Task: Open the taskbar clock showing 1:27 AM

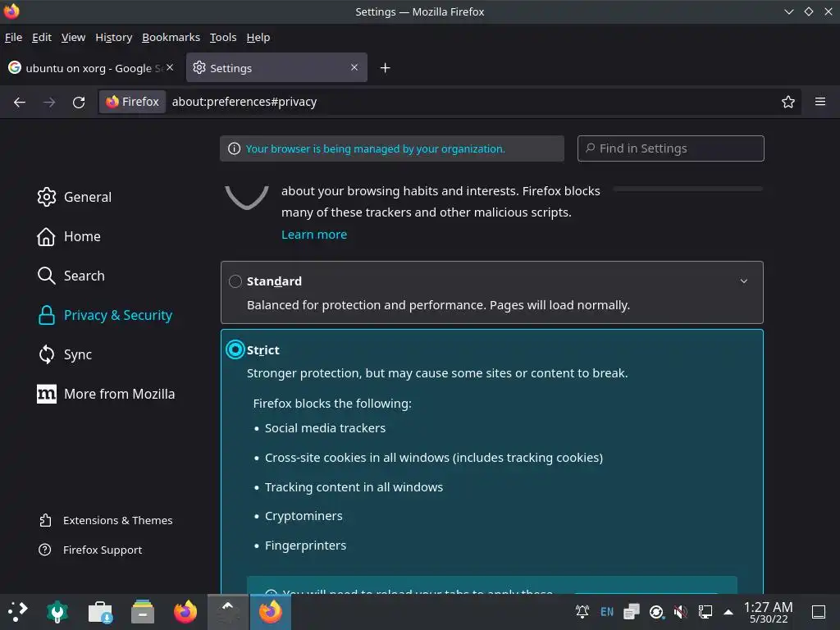Action: click(768, 612)
